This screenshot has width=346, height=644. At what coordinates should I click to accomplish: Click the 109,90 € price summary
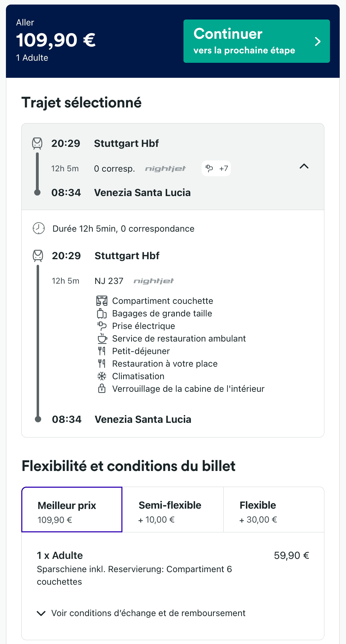57,40
